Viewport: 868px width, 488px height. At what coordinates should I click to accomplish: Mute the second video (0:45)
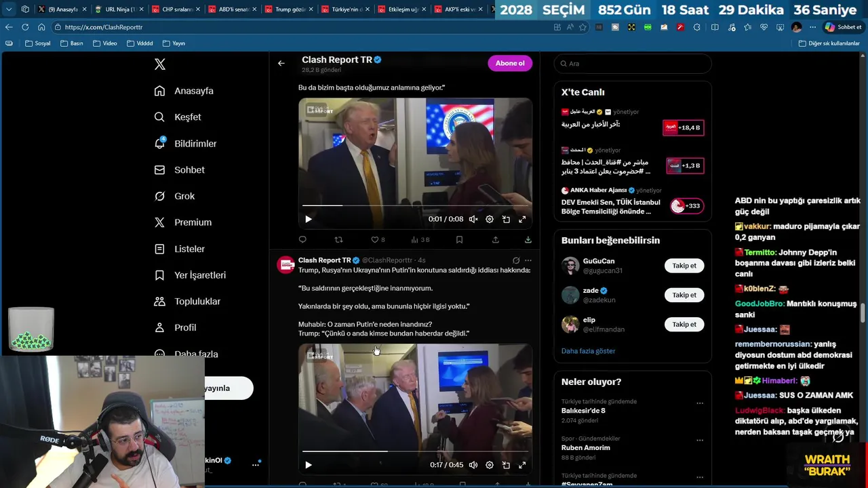473,465
